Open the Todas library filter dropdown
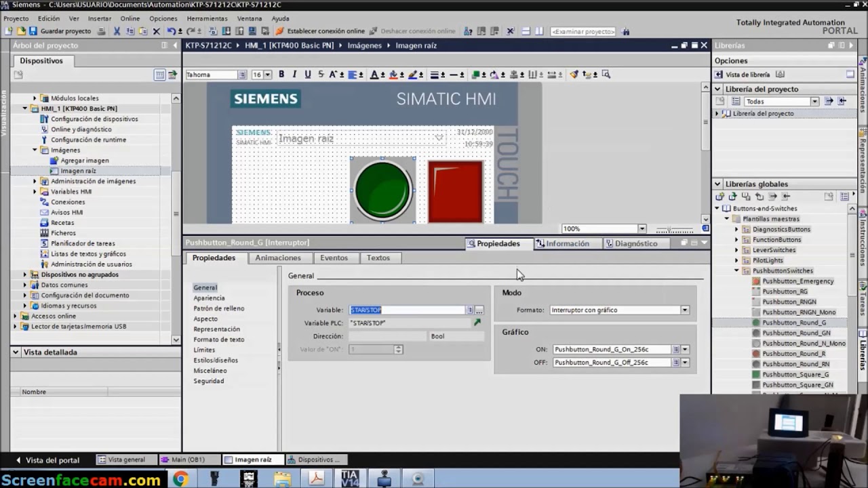The width and height of the screenshot is (868, 488). pyautogui.click(x=814, y=101)
